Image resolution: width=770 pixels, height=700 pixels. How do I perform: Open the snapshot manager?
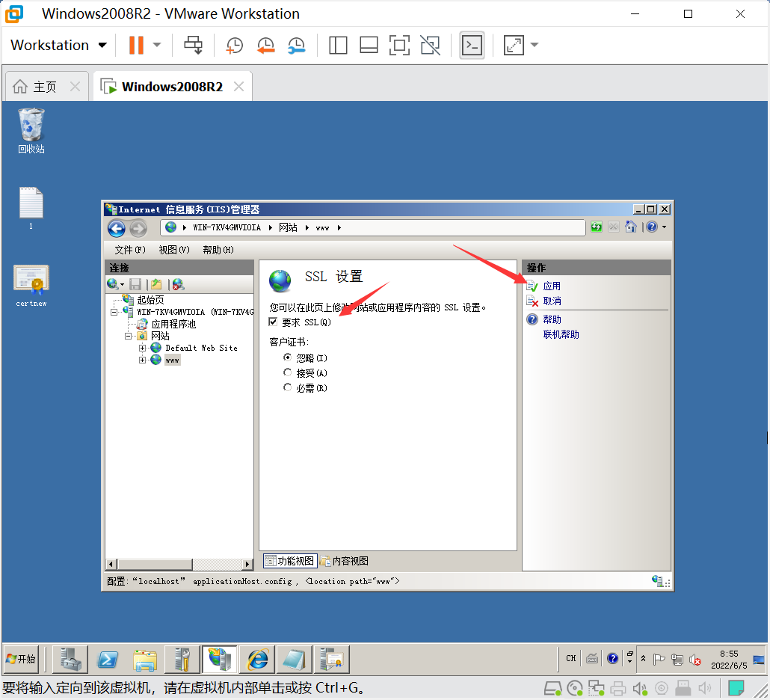296,45
